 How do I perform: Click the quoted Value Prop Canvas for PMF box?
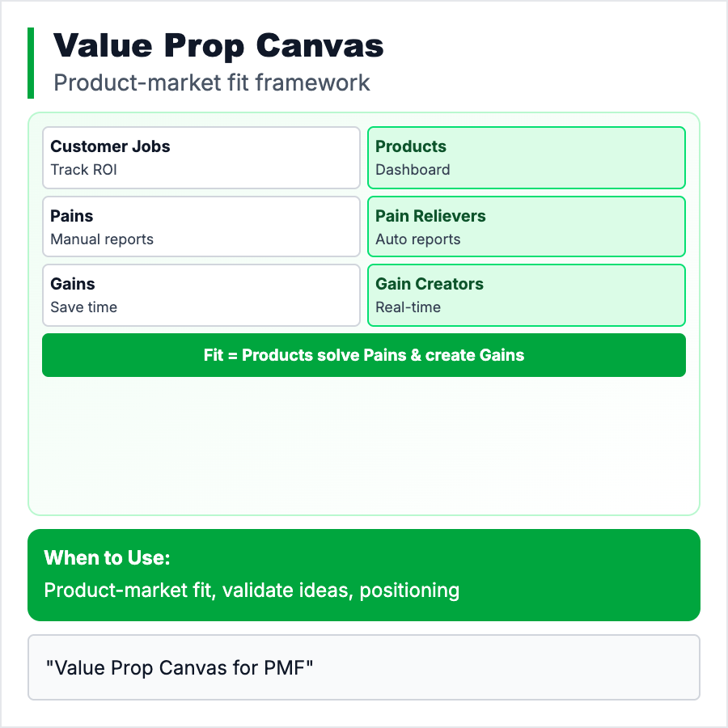pyautogui.click(x=364, y=667)
